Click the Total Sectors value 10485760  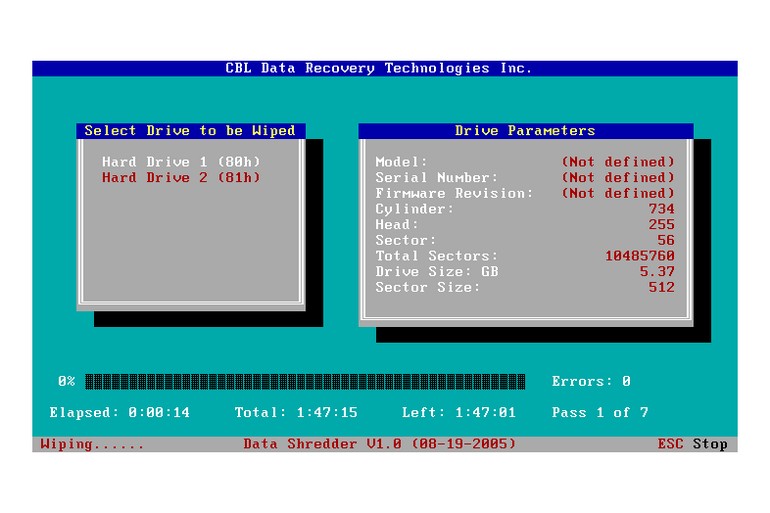(640, 256)
